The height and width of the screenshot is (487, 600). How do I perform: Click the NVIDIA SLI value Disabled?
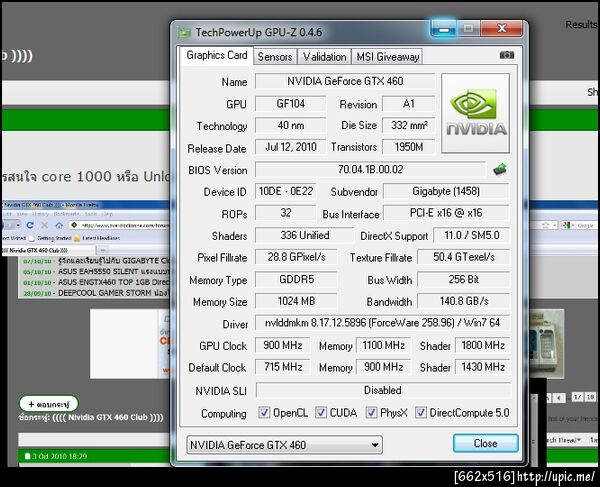point(383,390)
